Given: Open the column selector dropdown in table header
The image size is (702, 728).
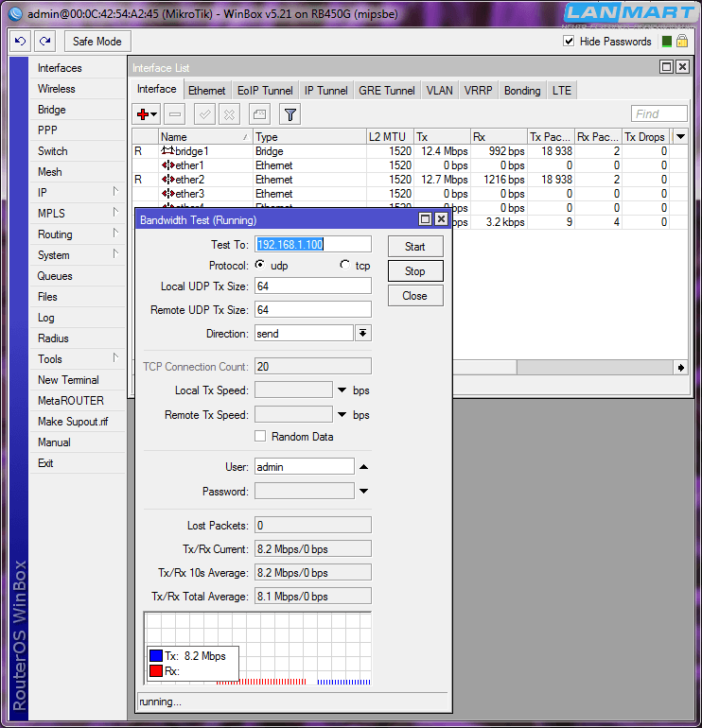Looking at the screenshot, I should (681, 136).
